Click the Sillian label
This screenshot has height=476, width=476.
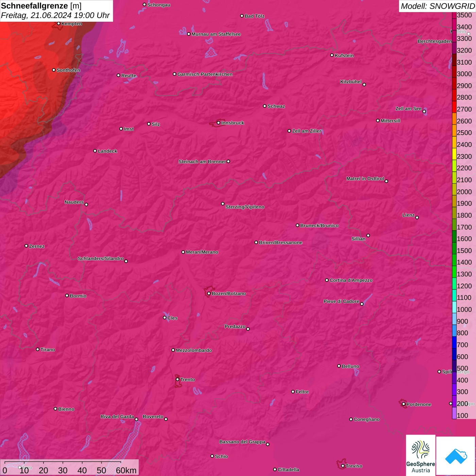click(x=358, y=239)
